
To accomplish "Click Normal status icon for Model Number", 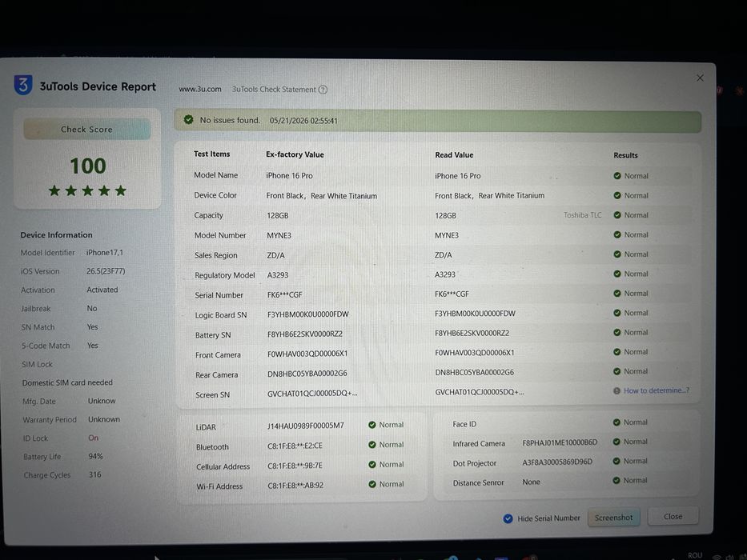I will pos(617,234).
